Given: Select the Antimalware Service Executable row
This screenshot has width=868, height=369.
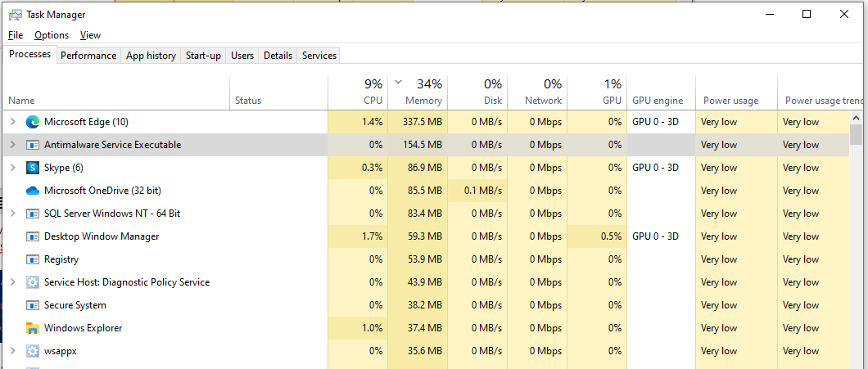Looking at the screenshot, I should pyautogui.click(x=112, y=145).
